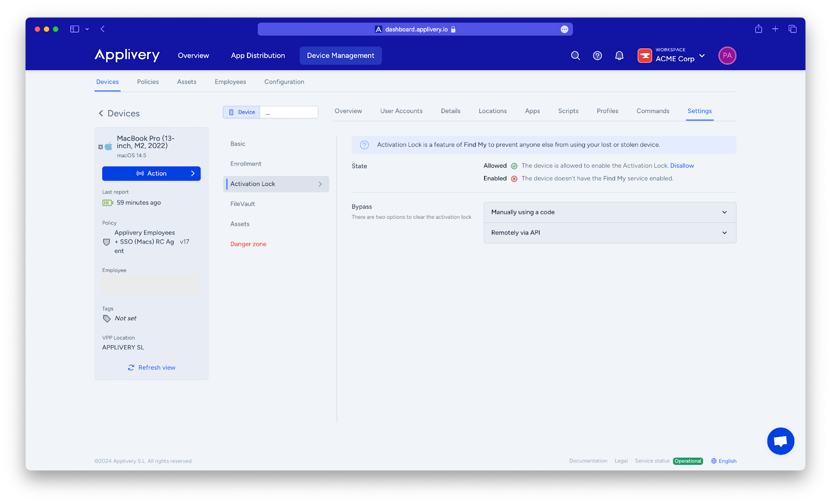Screen dimensions: 831x504
Task: Click the back chevron beside Devices heading
Action: [x=101, y=113]
